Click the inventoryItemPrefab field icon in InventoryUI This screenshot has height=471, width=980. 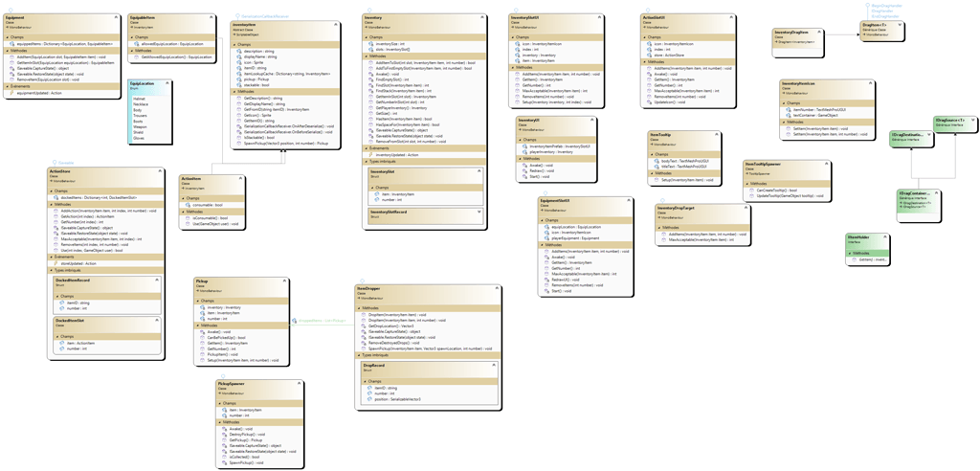[523, 146]
